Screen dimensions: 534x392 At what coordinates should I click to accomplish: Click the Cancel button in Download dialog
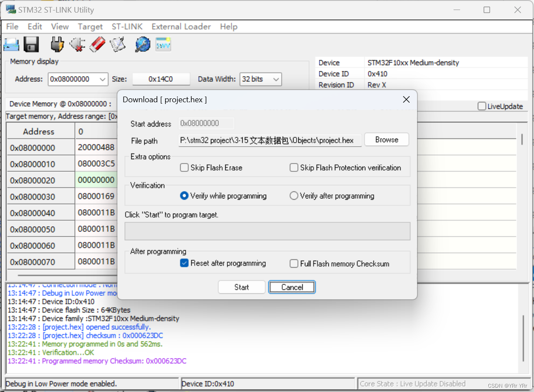292,287
